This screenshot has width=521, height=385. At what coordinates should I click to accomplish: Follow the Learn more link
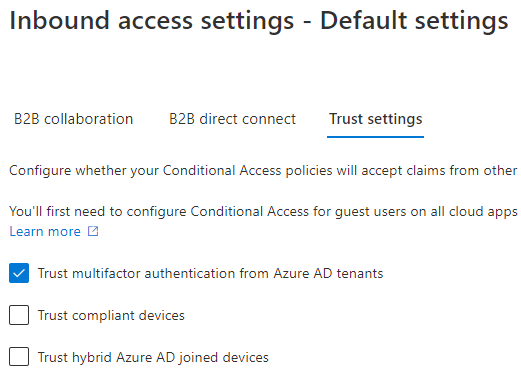tap(45, 231)
